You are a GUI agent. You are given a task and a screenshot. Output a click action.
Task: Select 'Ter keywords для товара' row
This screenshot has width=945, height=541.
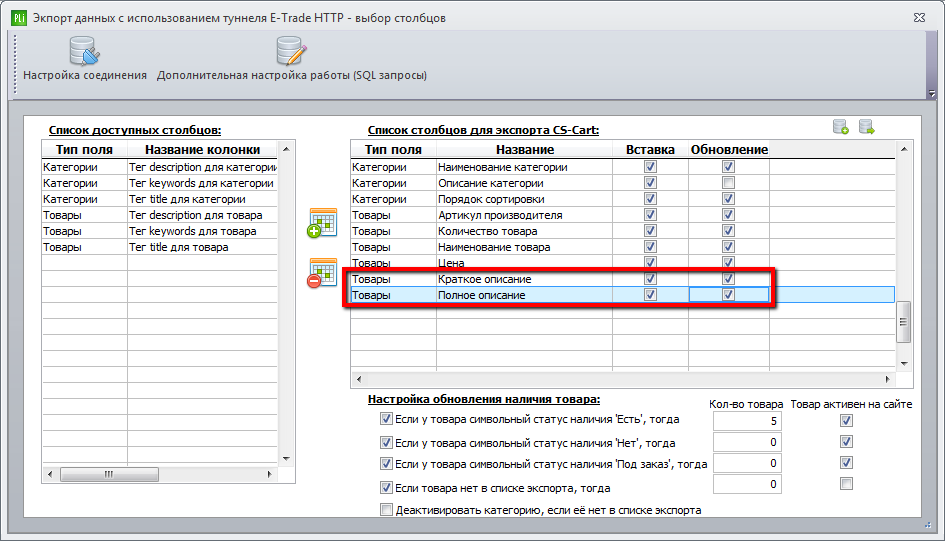coord(160,231)
